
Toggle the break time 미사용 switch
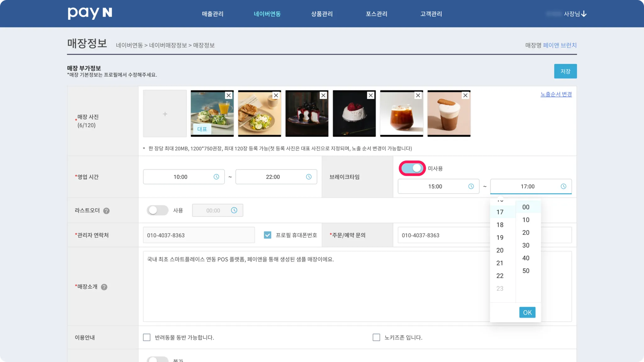pyautogui.click(x=412, y=168)
